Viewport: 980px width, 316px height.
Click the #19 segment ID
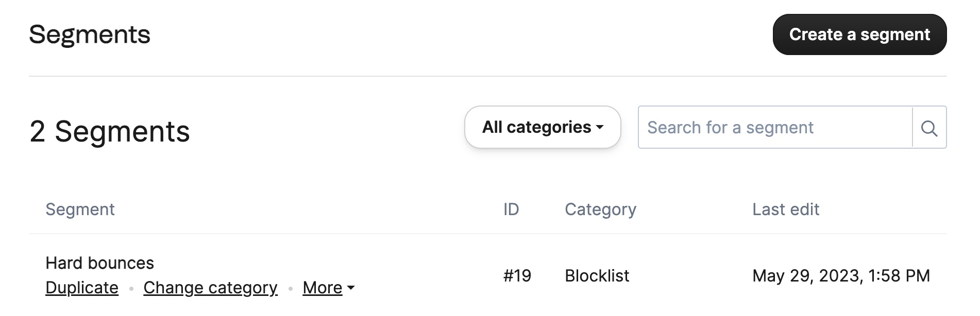coord(517,276)
